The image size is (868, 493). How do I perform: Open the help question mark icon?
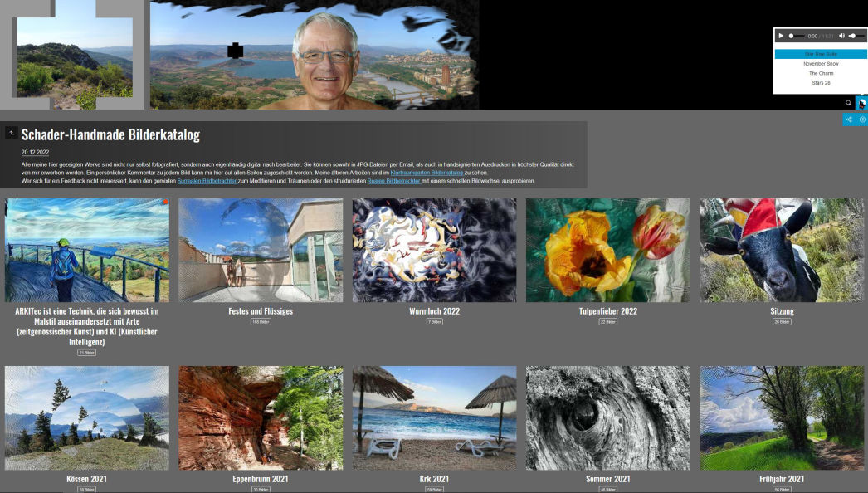pos(862,120)
